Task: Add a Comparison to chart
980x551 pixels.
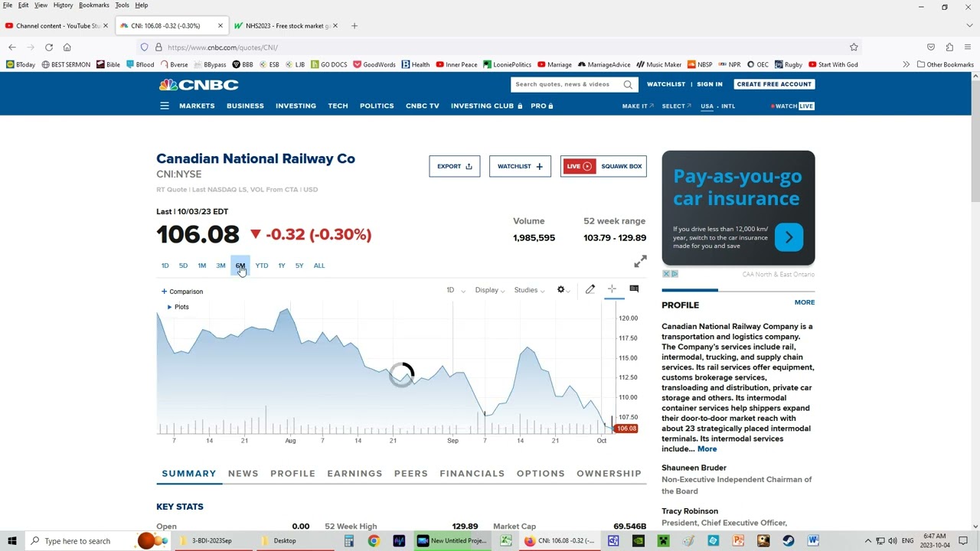Action: click(x=182, y=292)
